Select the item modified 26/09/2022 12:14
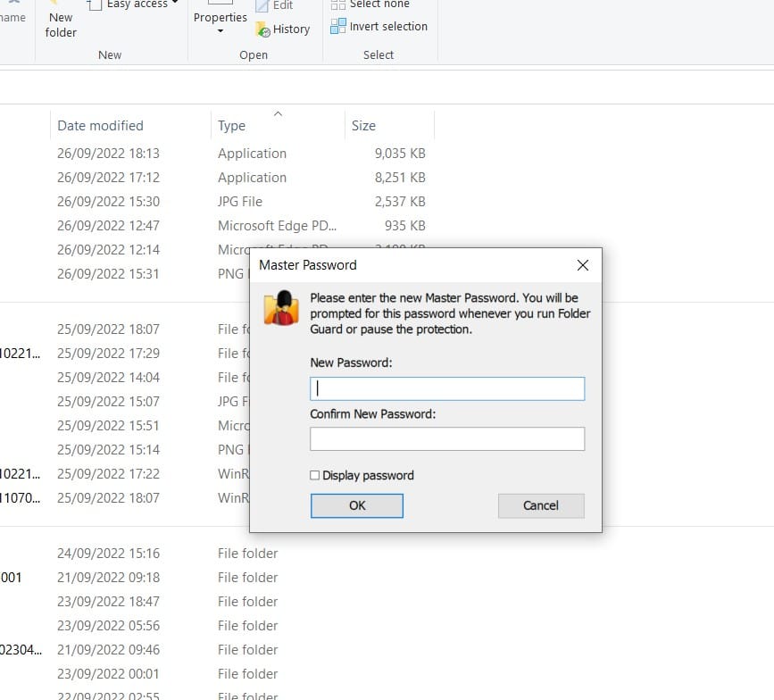The width and height of the screenshot is (774, 700). [x=124, y=250]
